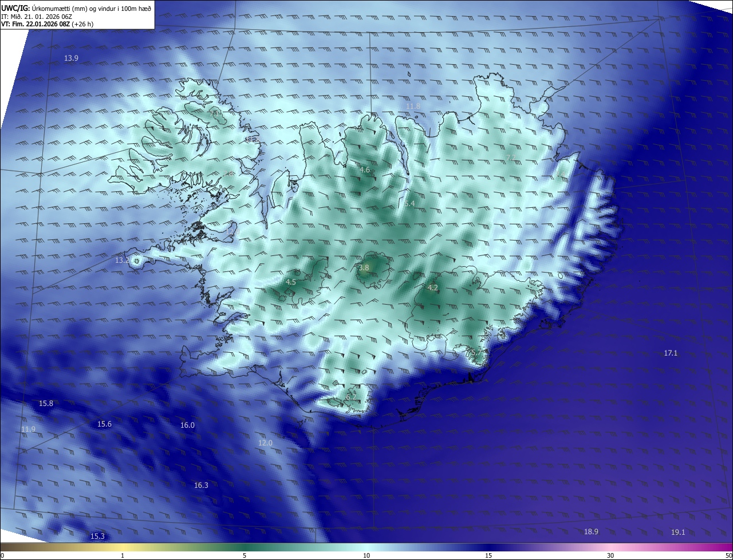Click the 18.9 value label
Screen dimensions: 733x560
(591, 532)
